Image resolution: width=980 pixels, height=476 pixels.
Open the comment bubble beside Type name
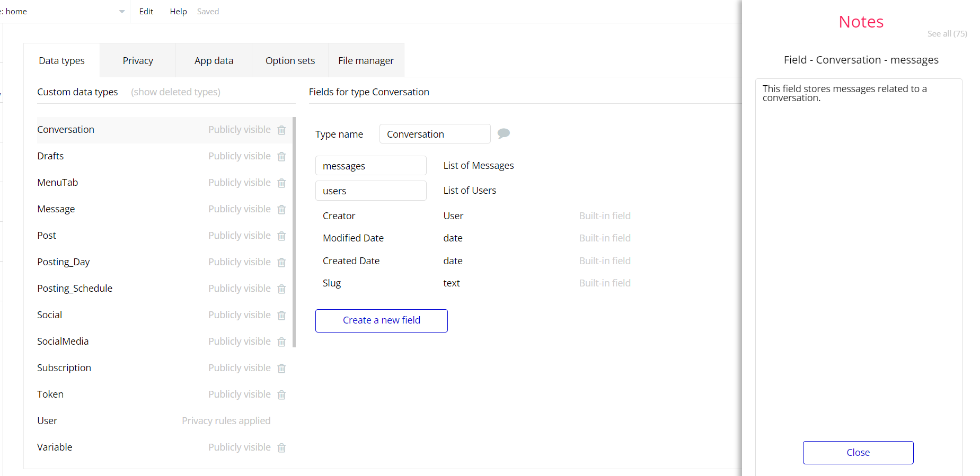504,133
